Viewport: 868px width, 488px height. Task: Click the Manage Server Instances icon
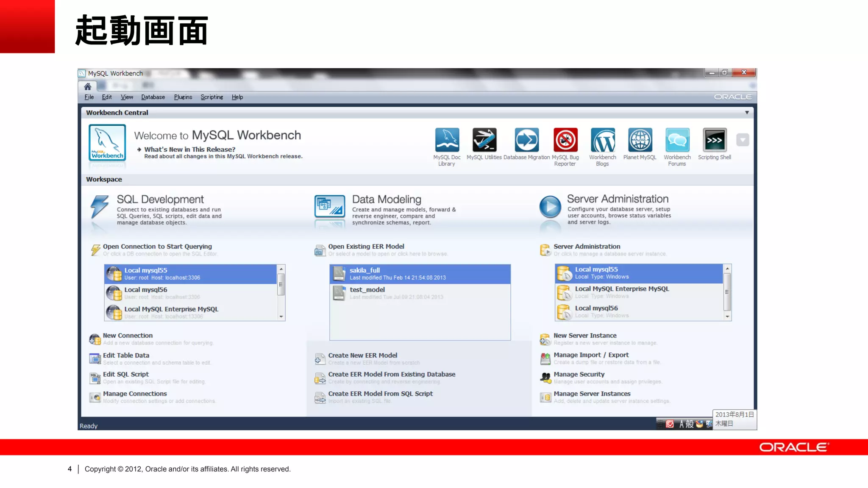545,397
